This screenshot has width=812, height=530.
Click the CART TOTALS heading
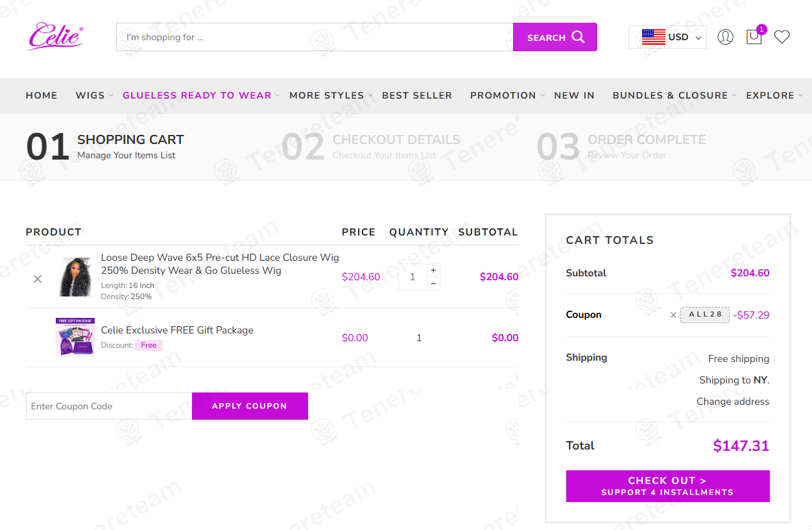tap(610, 240)
